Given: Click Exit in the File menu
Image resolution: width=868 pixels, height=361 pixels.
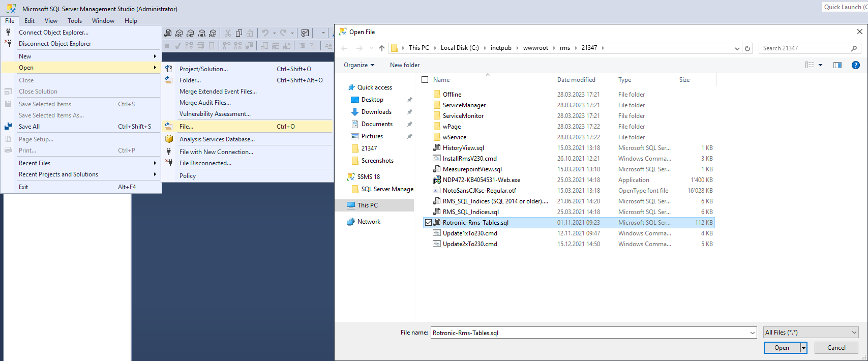Looking at the screenshot, I should point(81,187).
